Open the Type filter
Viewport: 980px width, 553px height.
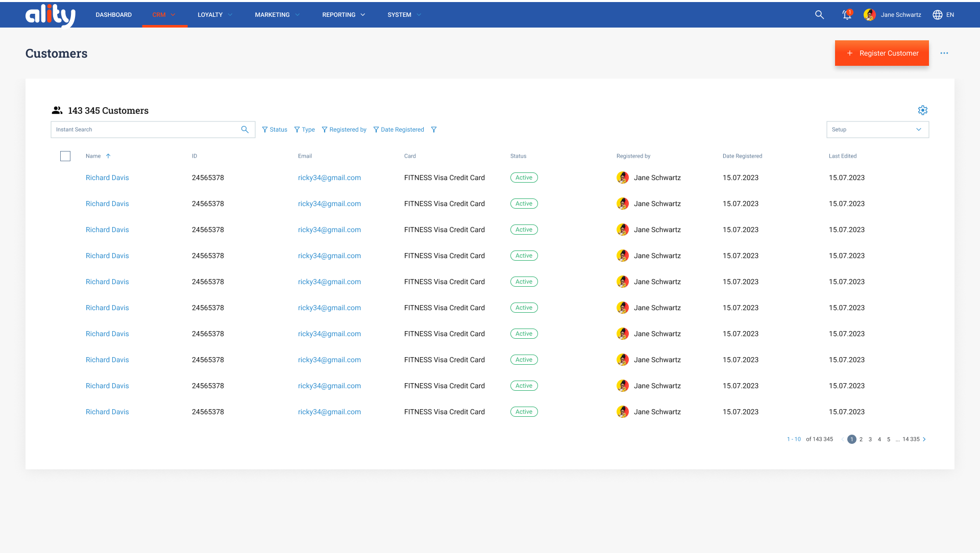pyautogui.click(x=304, y=130)
